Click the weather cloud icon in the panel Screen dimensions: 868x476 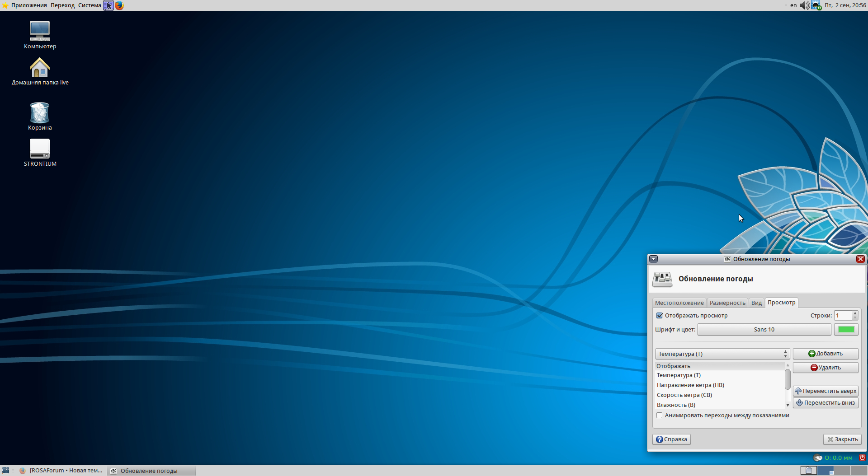click(818, 457)
